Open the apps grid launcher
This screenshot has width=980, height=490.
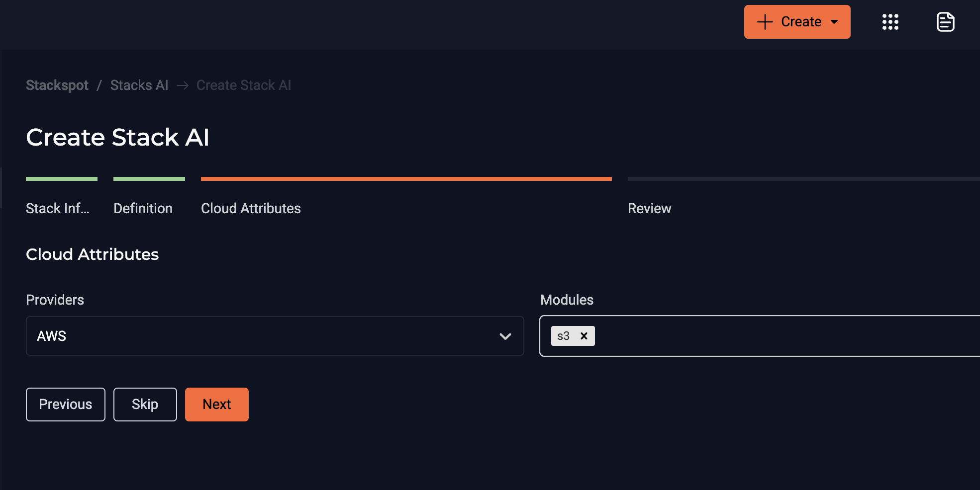(x=890, y=21)
